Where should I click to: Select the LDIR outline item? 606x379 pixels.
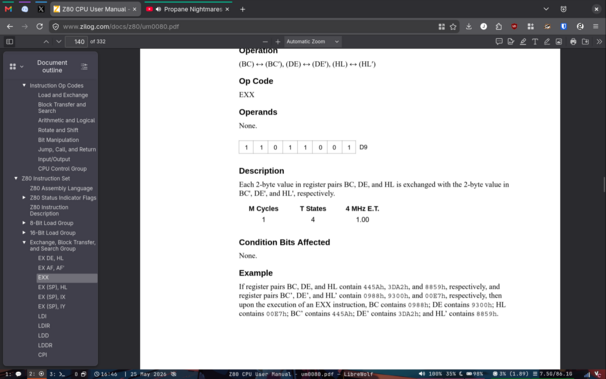click(x=44, y=326)
